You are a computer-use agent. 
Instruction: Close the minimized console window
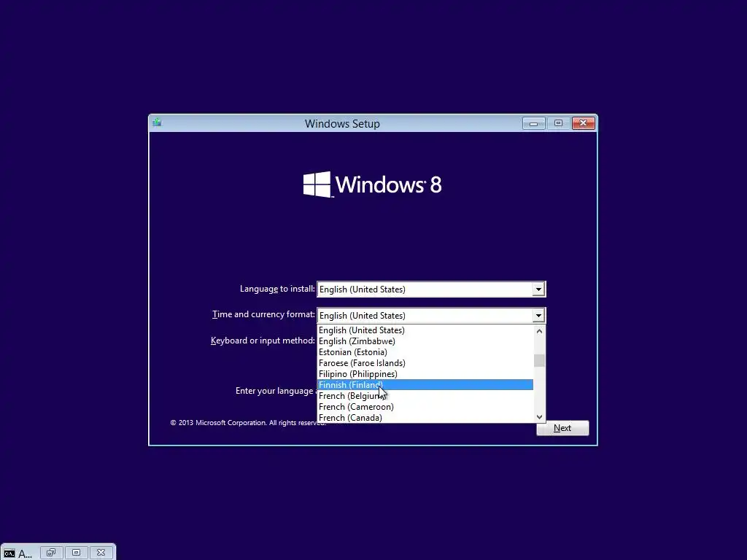pos(101,553)
